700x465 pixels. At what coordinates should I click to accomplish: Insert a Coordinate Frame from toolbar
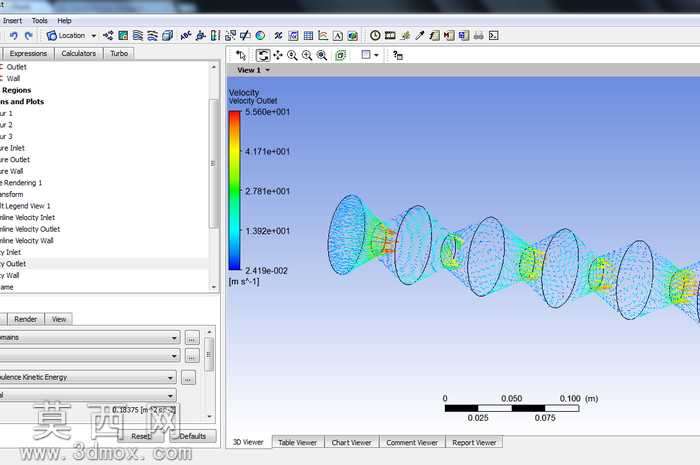(201, 35)
